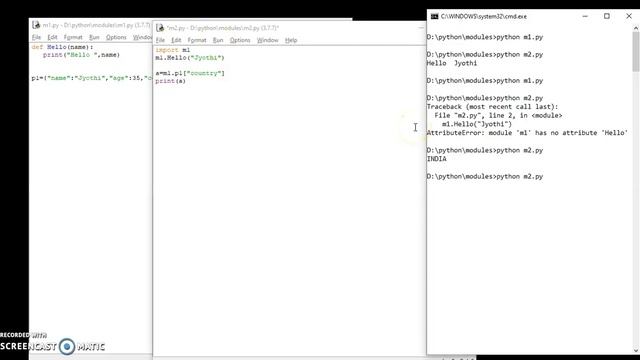Close the cmd.exe window
Viewport: 640px width, 360px height.
629,16
